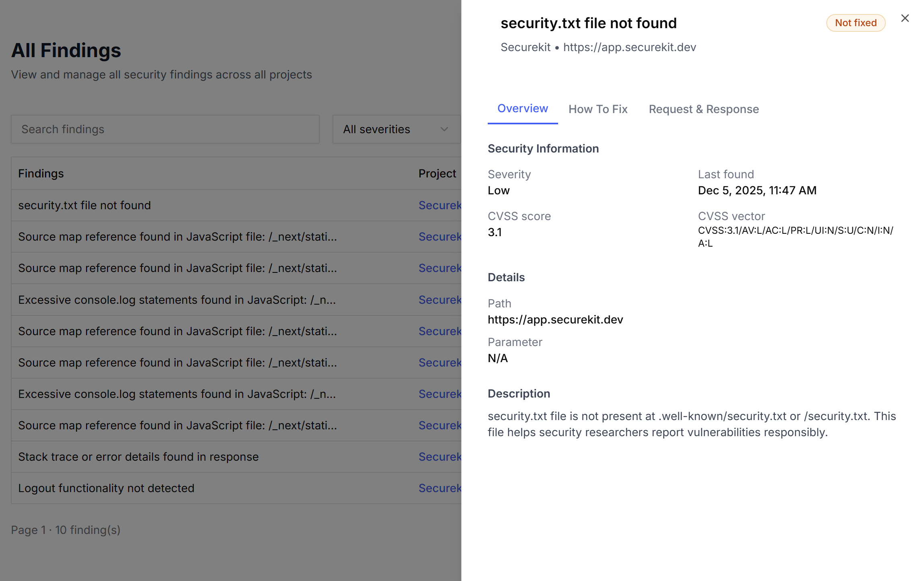The width and height of the screenshot is (924, 581).
Task: Select the Overview tab
Action: coord(522,108)
